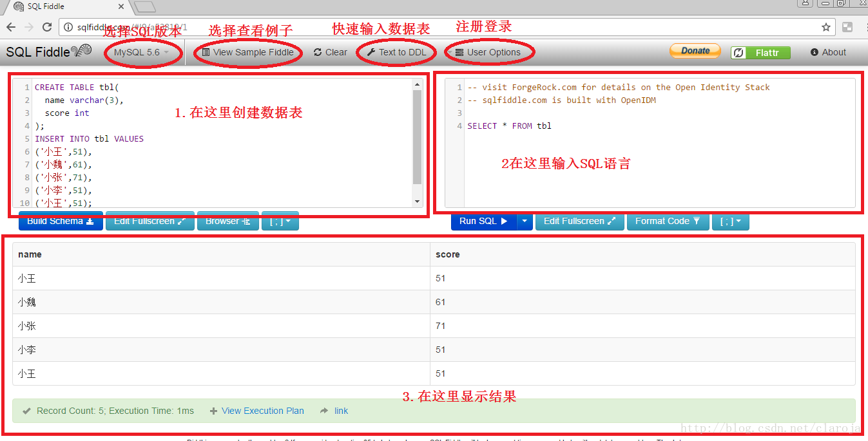Image resolution: width=868 pixels, height=441 pixels.
Task: Open View Sample Fiddle
Action: click(x=247, y=52)
